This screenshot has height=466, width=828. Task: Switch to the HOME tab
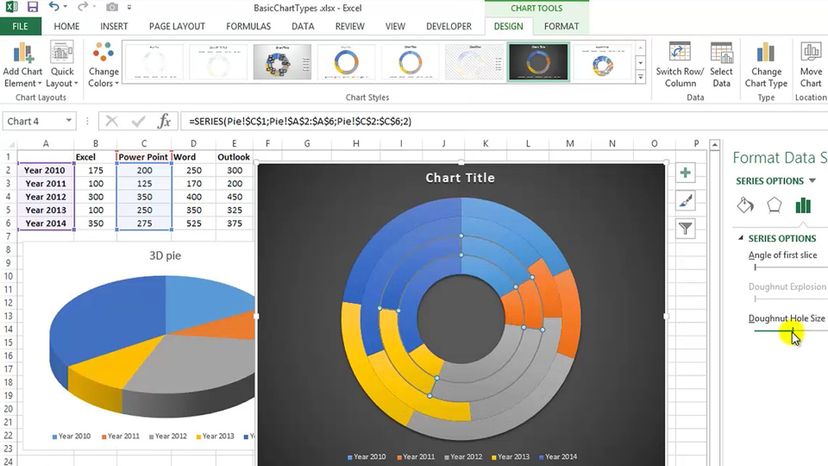[x=67, y=26]
